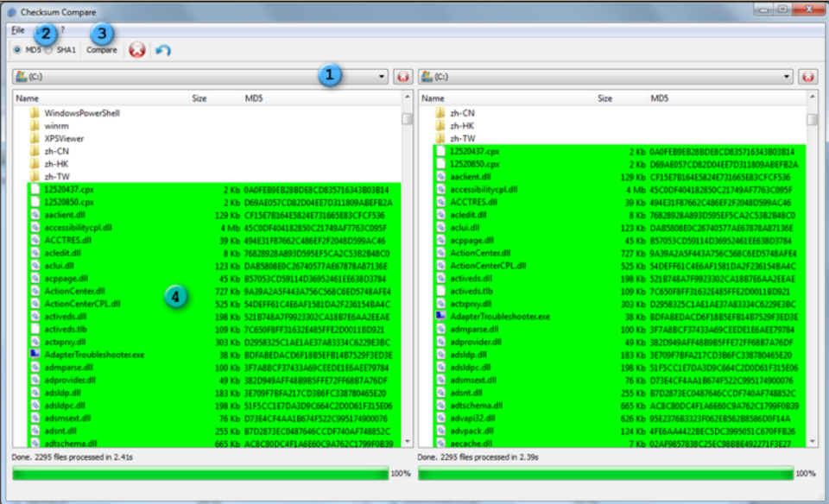Select the MD5 radio button
The image size is (829, 504).
click(x=17, y=50)
